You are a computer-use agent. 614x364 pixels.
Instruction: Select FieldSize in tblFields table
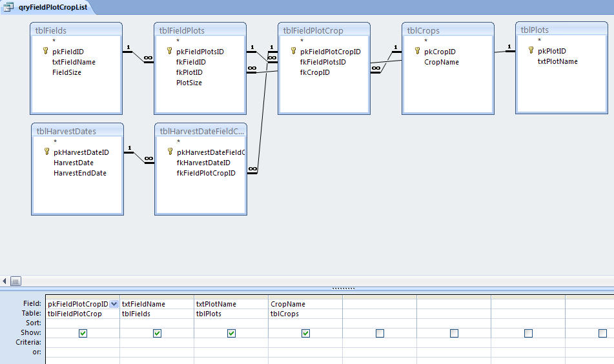(67, 72)
